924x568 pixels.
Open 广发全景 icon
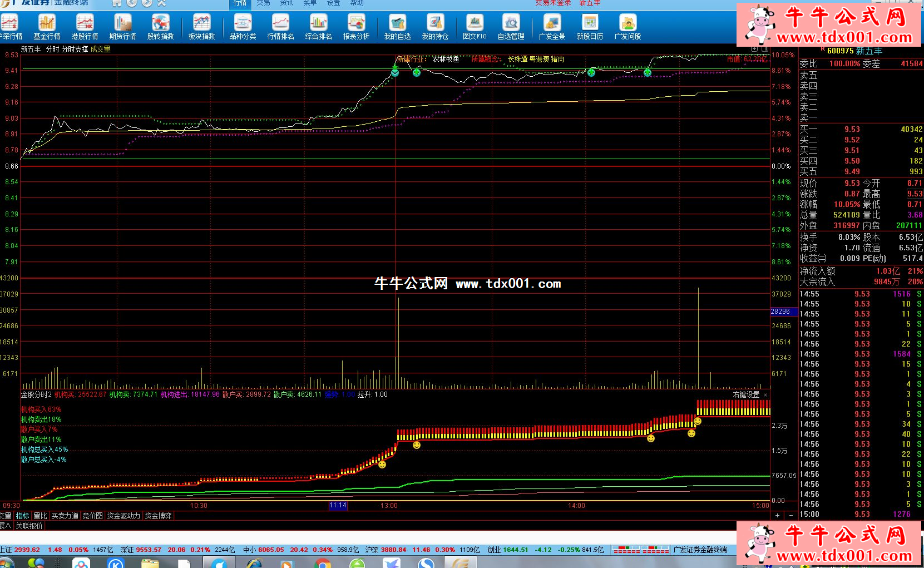pos(552,27)
